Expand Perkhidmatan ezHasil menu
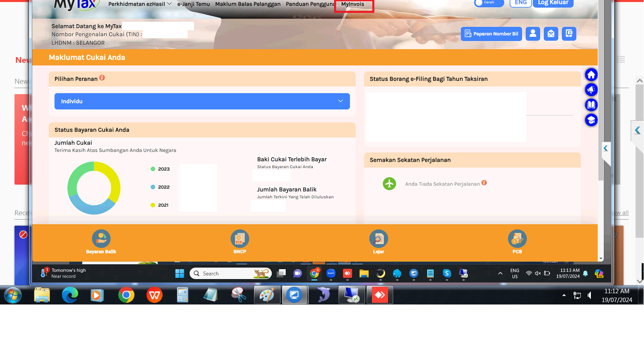644x362 pixels. tap(140, 4)
